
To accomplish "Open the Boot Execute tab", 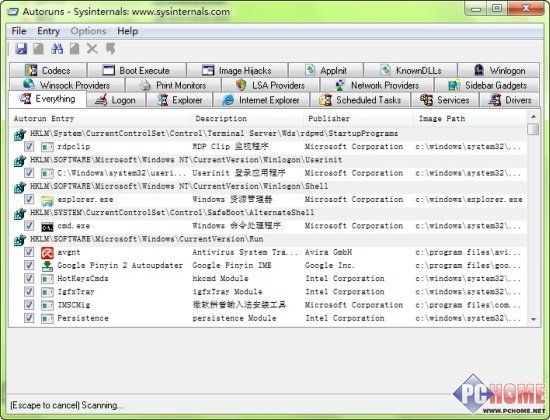I will coord(136,71).
